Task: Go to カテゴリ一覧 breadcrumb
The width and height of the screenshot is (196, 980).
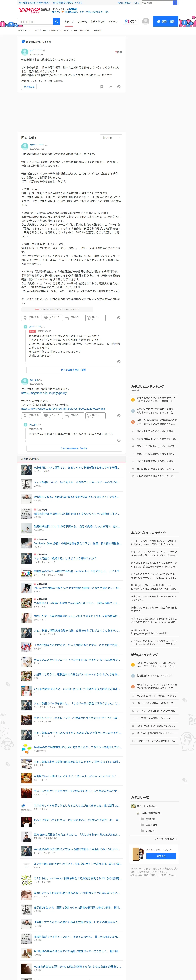Action: (41, 30)
